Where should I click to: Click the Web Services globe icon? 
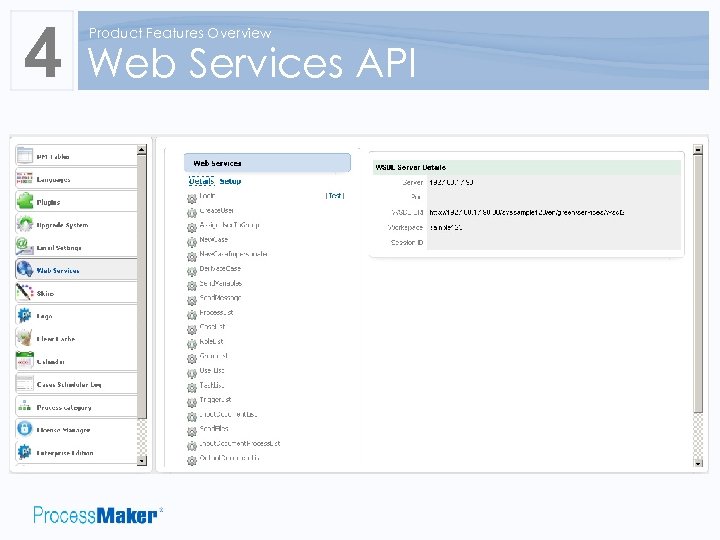[24, 270]
